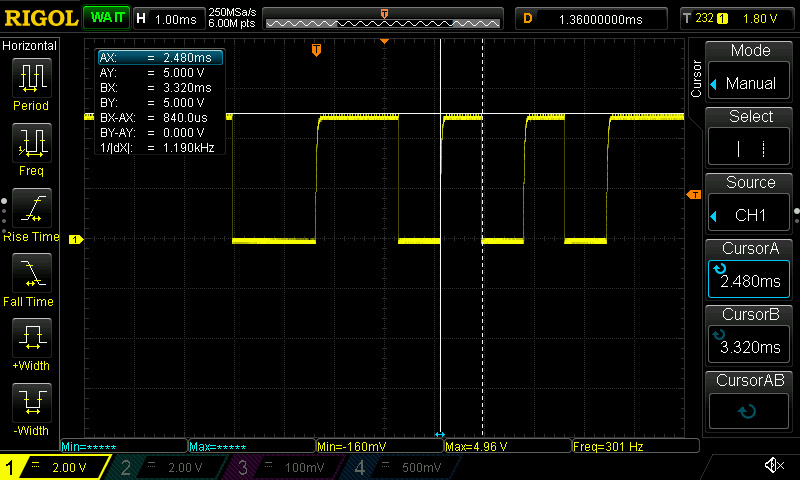This screenshot has width=800, height=480.
Task: Select channel 3 tab showing 100mV
Action: [286, 467]
